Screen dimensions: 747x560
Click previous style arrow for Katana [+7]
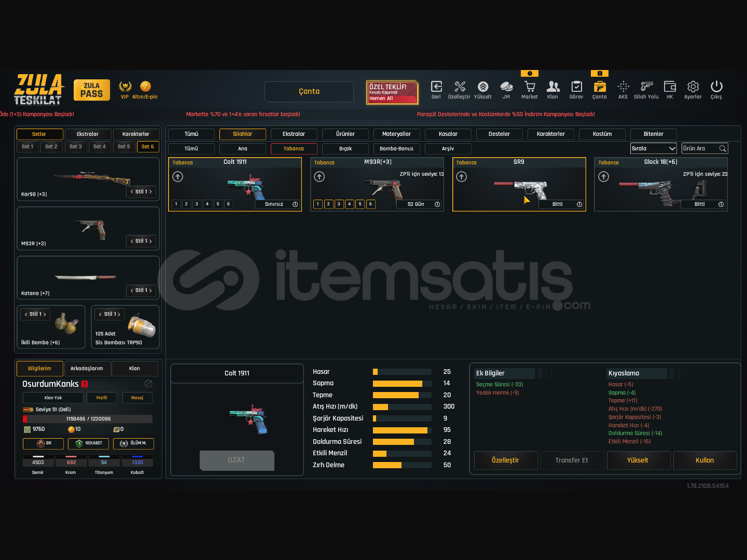[132, 290]
